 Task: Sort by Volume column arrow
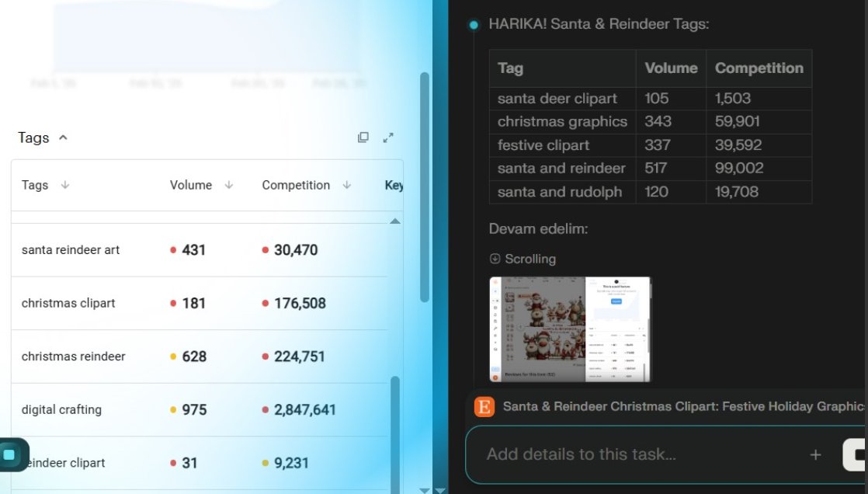(228, 185)
